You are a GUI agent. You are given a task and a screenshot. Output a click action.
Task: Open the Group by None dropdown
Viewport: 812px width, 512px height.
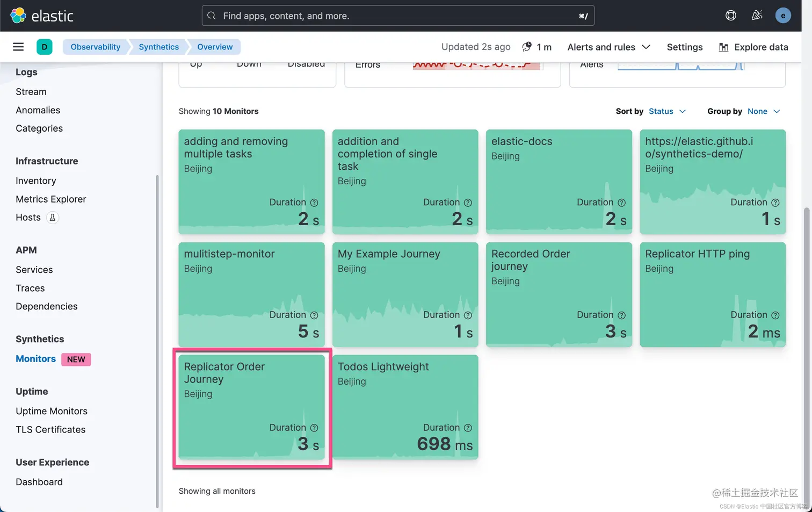coord(764,111)
